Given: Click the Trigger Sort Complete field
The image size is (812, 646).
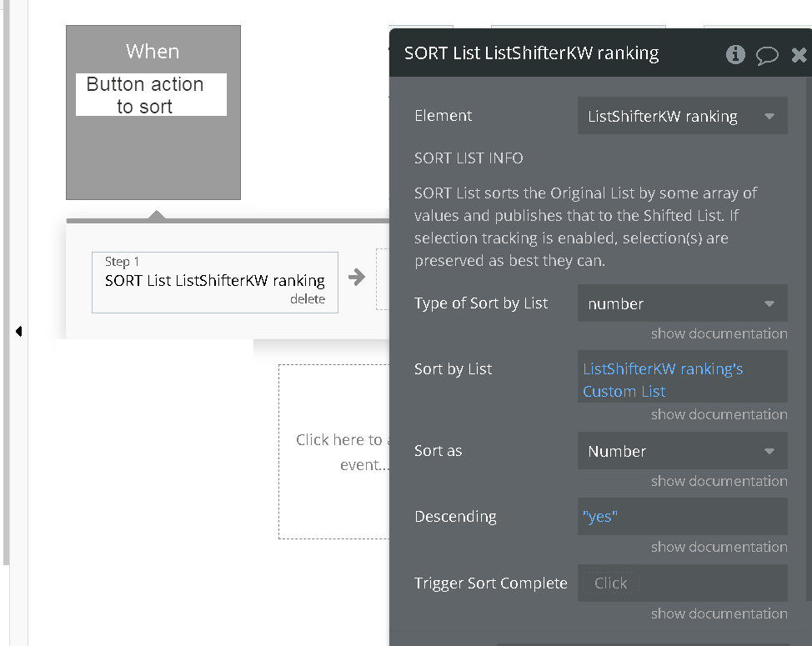Looking at the screenshot, I should click(682, 583).
